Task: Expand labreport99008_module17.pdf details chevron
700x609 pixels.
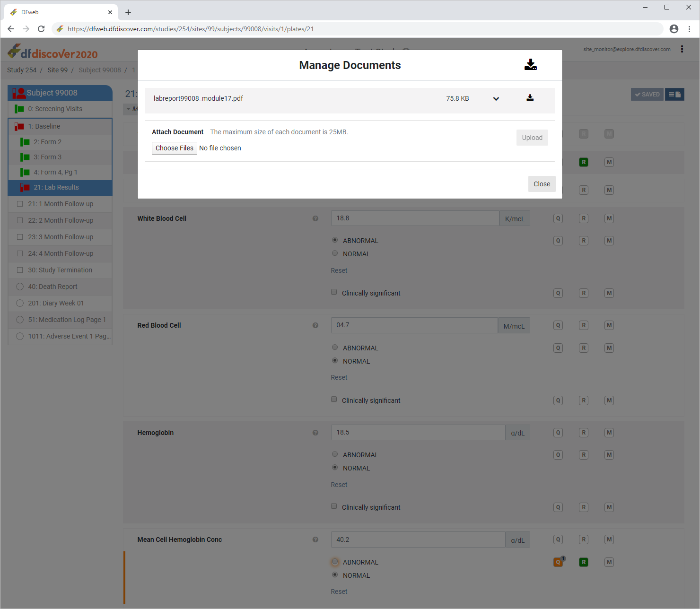Action: coord(496,99)
